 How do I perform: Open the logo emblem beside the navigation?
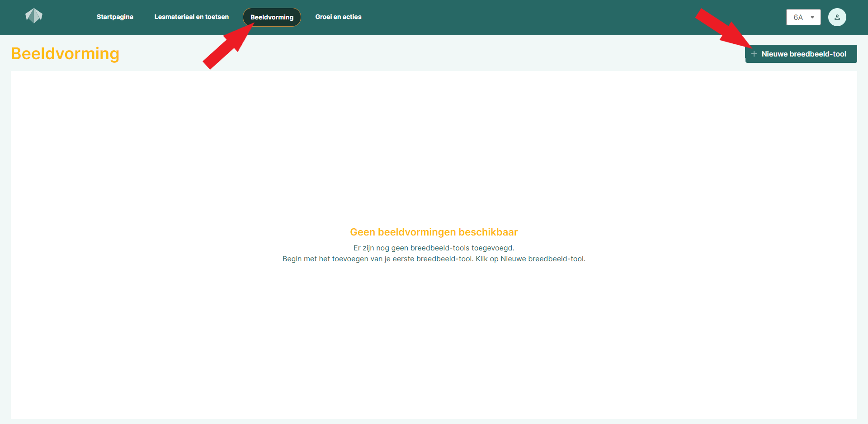[34, 15]
